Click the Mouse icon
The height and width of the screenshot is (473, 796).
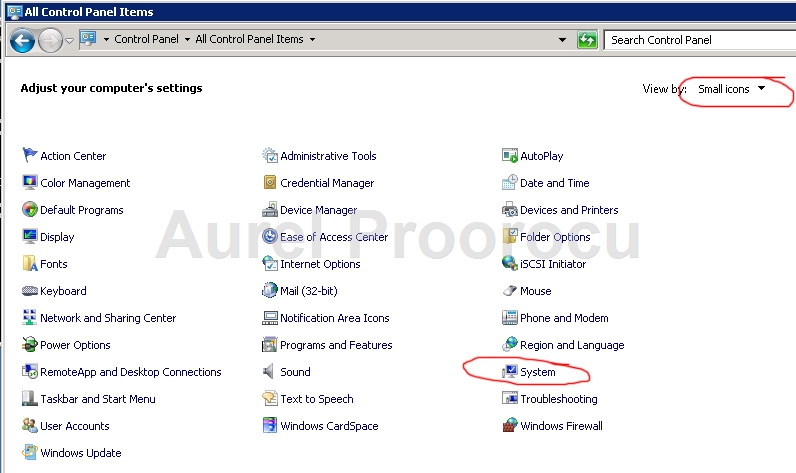tap(510, 290)
